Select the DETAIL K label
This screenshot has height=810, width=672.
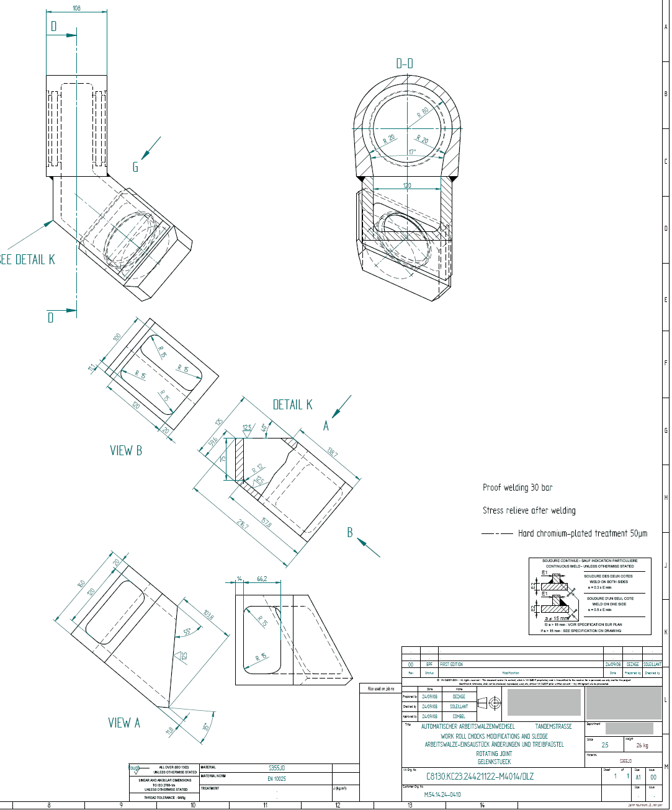[x=292, y=405]
